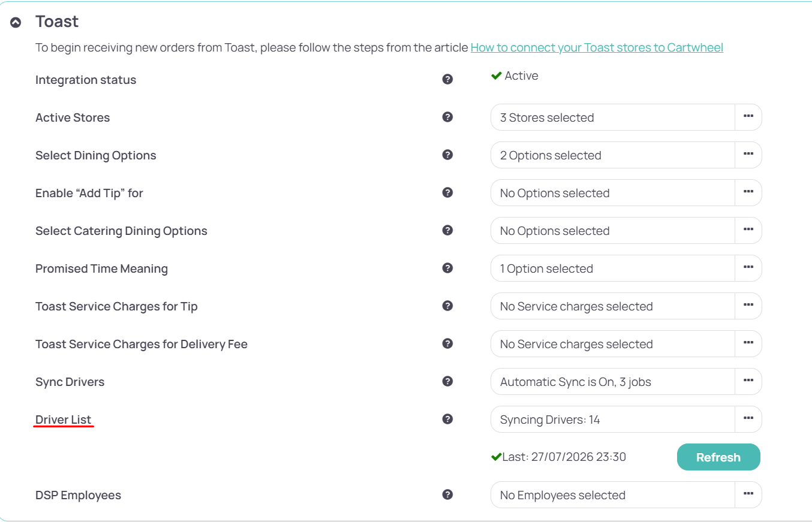Click the "Toast Service Charges for Tip" label
Screen dimensions: 812x522
click(x=116, y=306)
